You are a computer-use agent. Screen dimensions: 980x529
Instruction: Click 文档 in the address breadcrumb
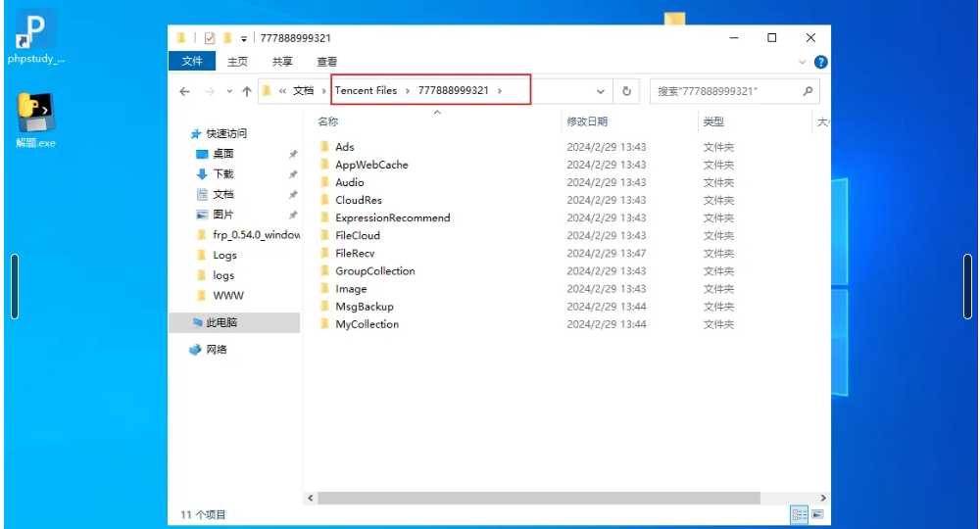pyautogui.click(x=303, y=90)
